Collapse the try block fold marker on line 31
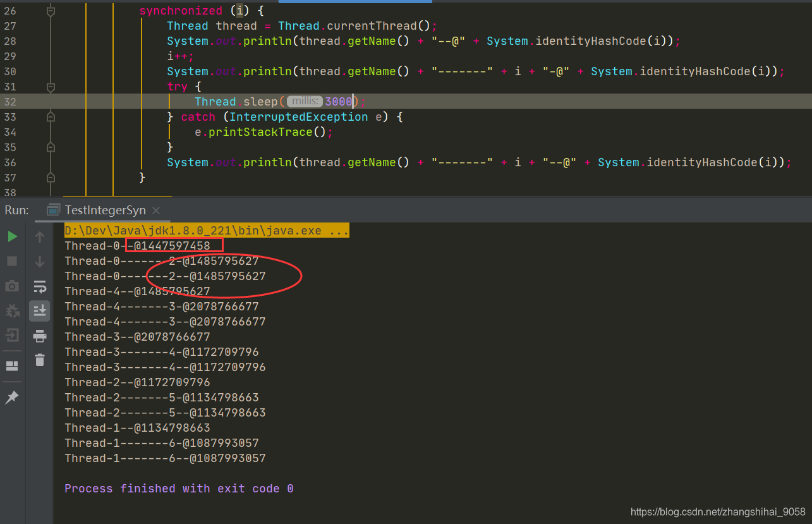This screenshot has height=524, width=812. tap(51, 87)
